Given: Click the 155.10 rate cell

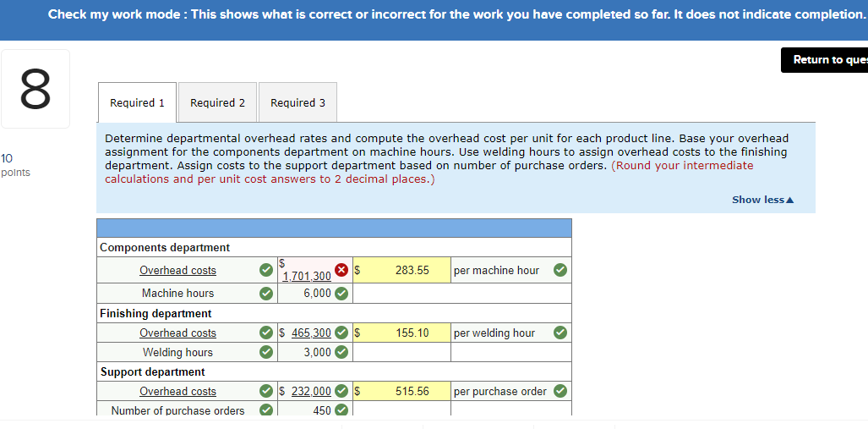Looking at the screenshot, I should [x=402, y=333].
